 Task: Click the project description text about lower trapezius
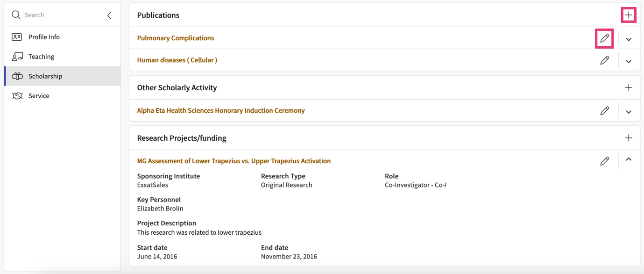coord(199,232)
